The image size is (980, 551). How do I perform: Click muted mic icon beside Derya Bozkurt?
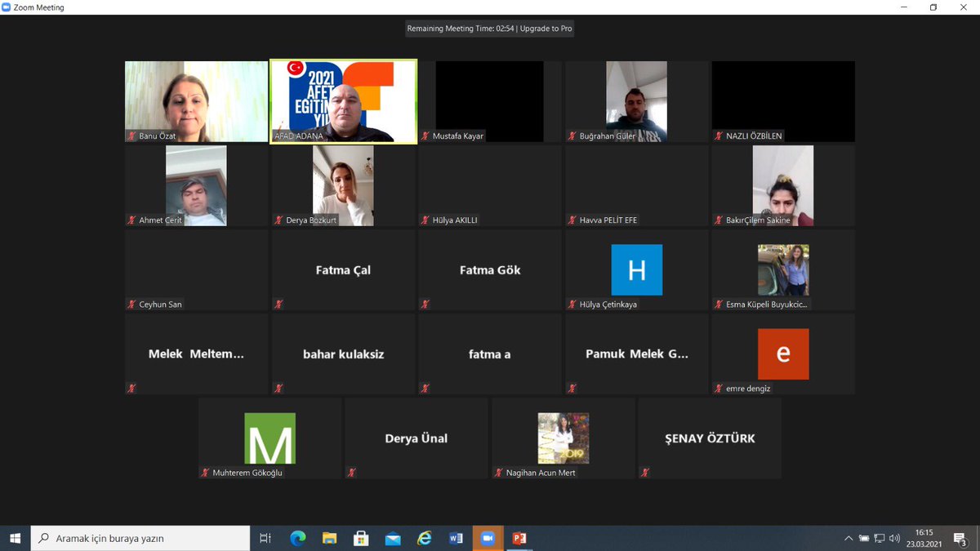pos(278,220)
